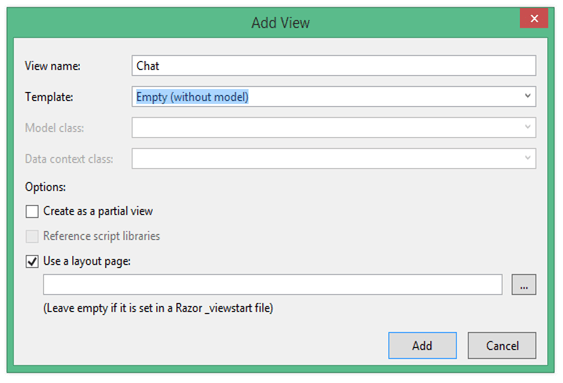
Task: Click the layout page path field
Action: pyautogui.click(x=273, y=285)
